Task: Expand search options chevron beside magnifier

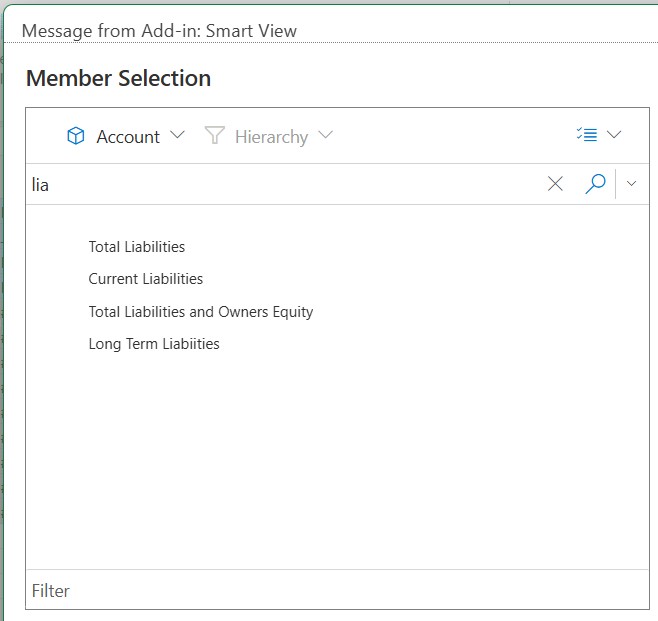Action: [631, 183]
